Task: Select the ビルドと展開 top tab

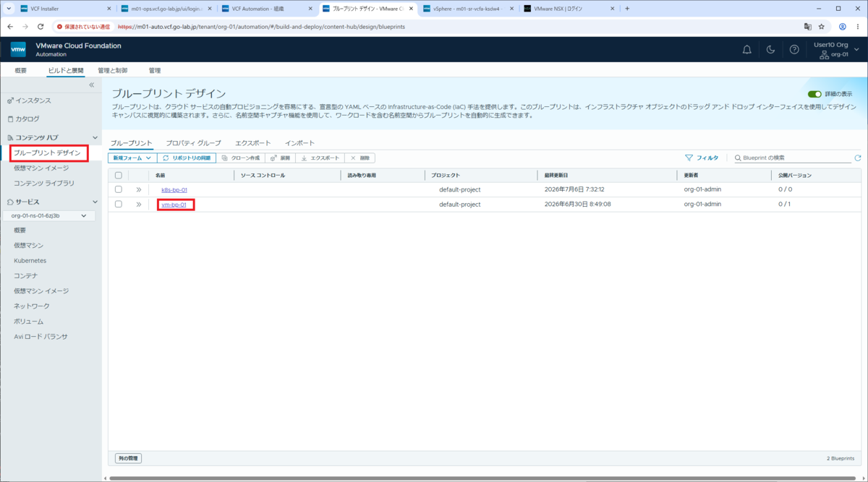Action: click(x=66, y=71)
